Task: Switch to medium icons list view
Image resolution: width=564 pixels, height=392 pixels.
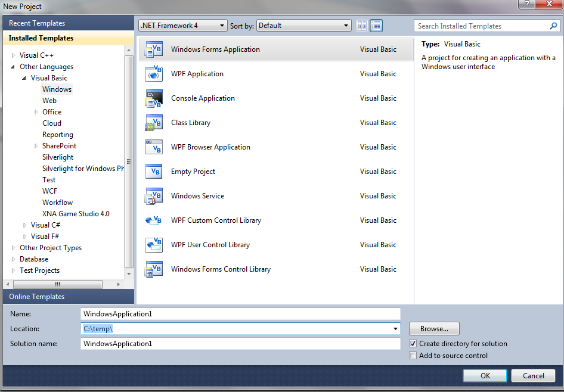Action: click(x=376, y=26)
